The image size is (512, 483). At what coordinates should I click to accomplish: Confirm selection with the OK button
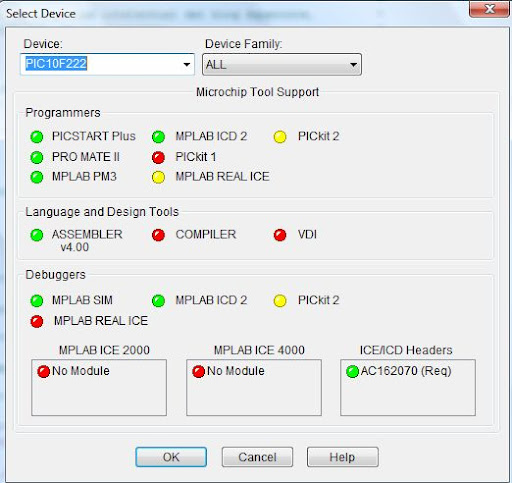click(171, 457)
